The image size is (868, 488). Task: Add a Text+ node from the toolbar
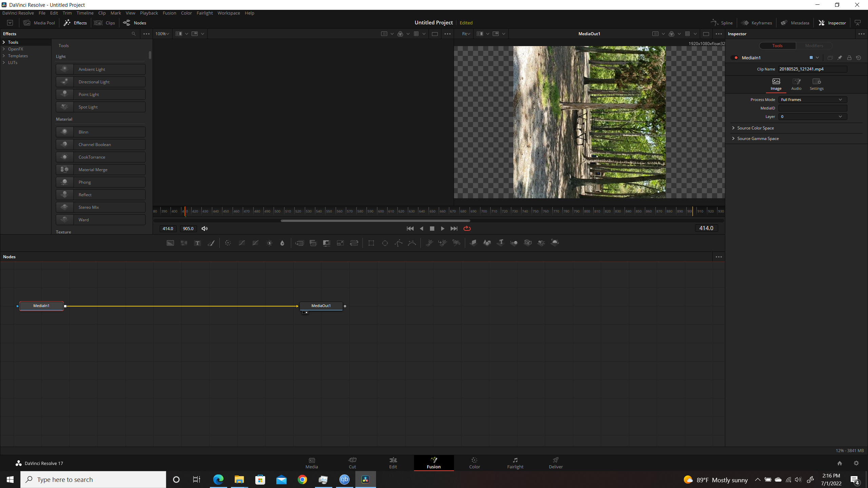[x=197, y=243]
